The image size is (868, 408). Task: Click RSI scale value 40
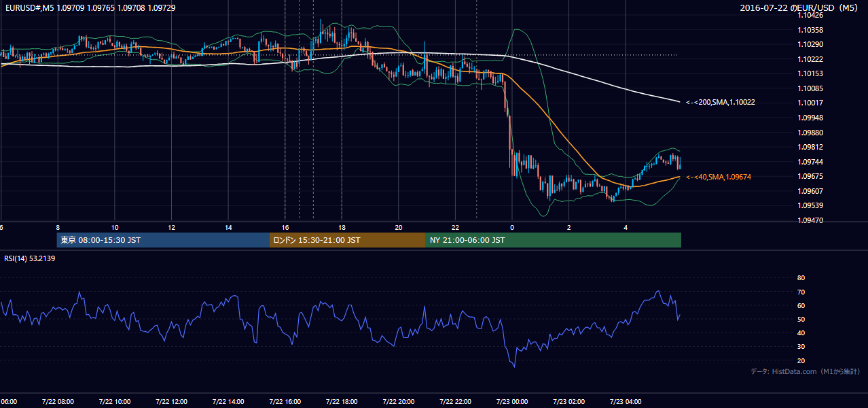click(801, 333)
